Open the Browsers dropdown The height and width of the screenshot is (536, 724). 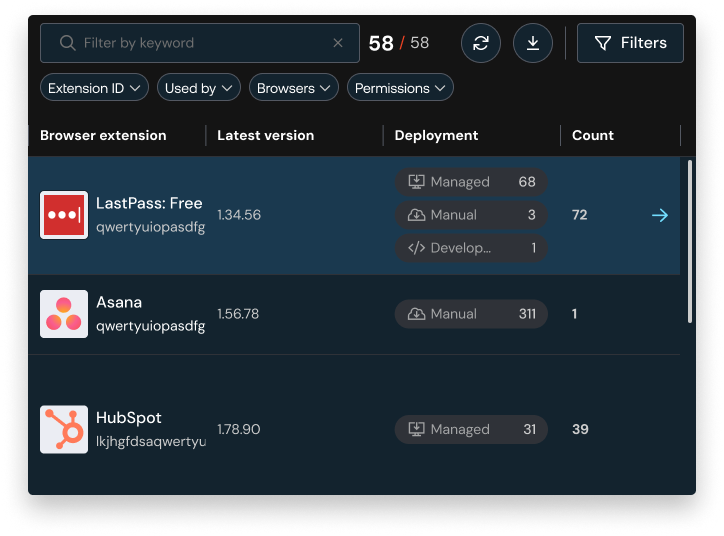[294, 88]
